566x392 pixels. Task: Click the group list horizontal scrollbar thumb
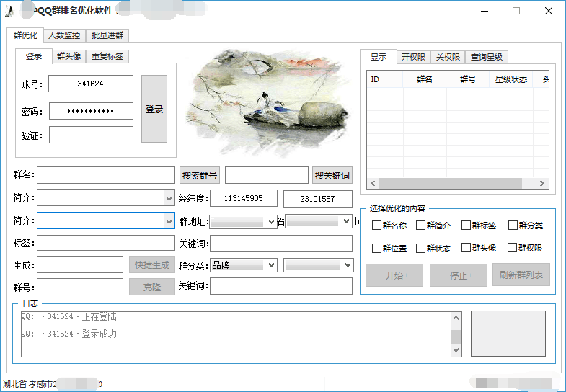pyautogui.click(x=450, y=183)
